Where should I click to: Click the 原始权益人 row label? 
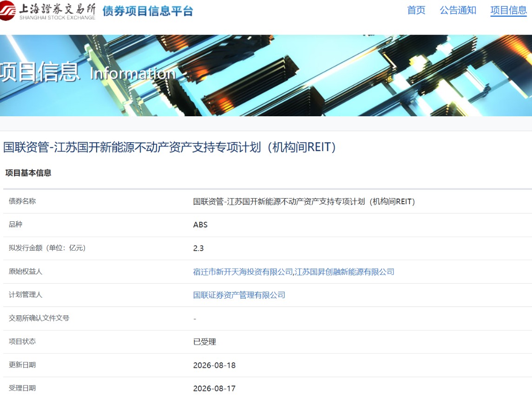26,271
